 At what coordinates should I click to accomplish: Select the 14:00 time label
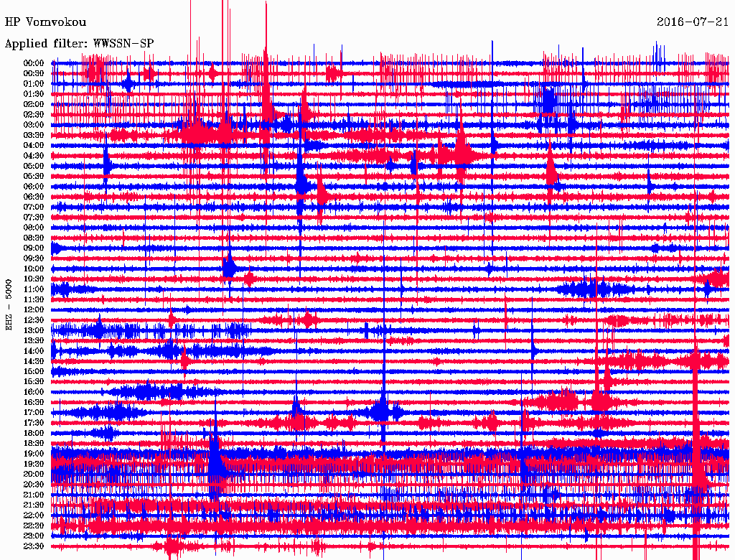tap(34, 351)
